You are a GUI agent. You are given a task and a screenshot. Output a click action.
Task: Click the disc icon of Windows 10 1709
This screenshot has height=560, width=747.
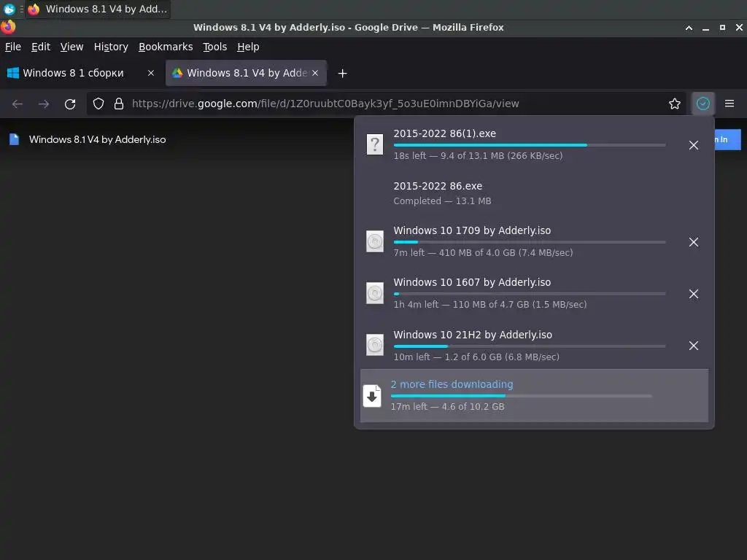374,241
